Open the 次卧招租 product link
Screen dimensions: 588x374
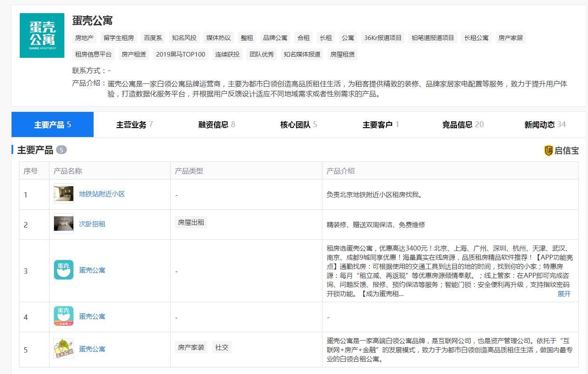(x=92, y=224)
